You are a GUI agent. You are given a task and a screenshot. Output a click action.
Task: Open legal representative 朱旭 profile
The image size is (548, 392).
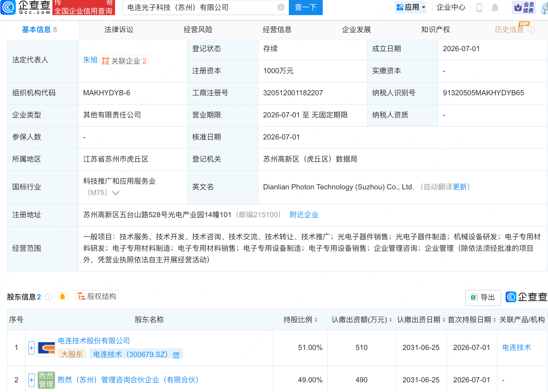(90, 60)
